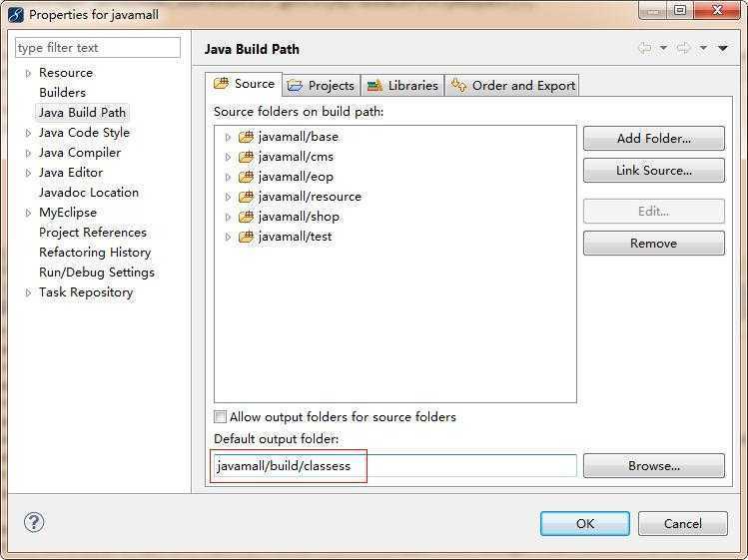Switch to the Libraries tab
This screenshot has width=748, height=560.
coord(402,86)
